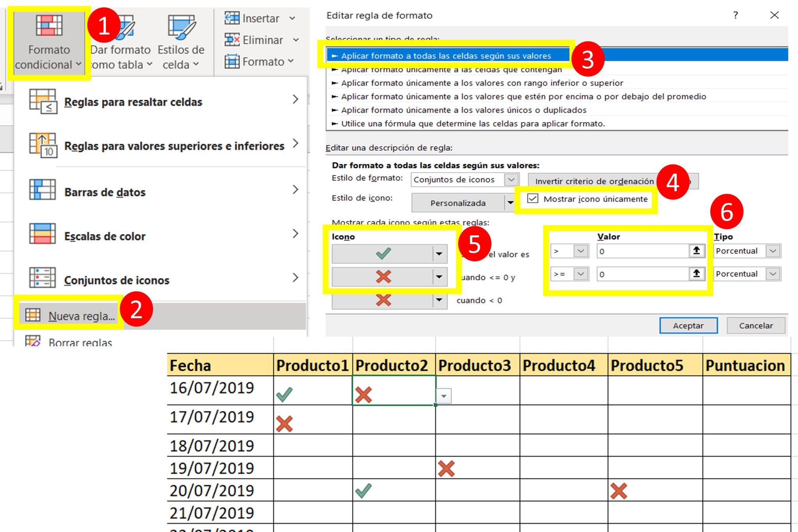Click the Insertar cells icon
Image resolution: width=798 pixels, height=532 pixels.
coord(231,18)
